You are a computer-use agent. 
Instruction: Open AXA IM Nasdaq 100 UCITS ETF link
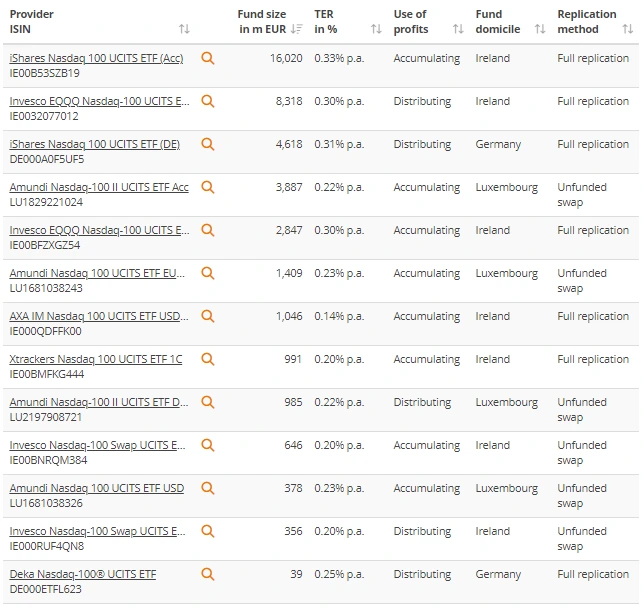point(99,316)
